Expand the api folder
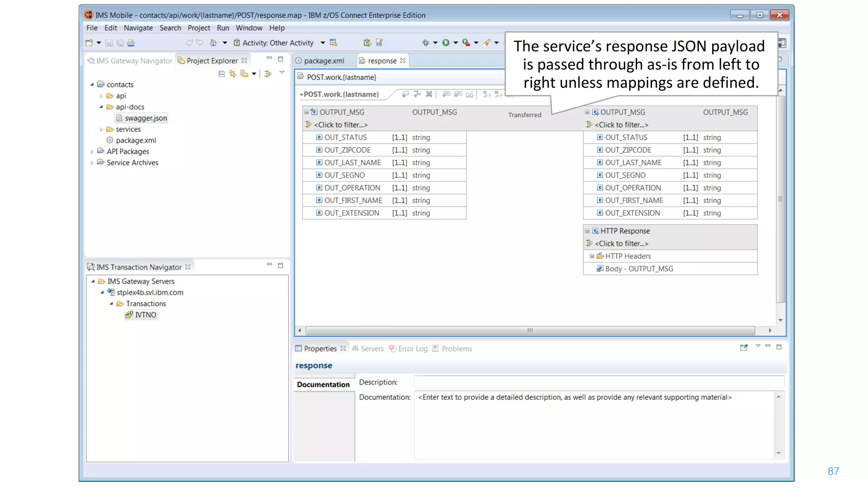 coord(101,96)
